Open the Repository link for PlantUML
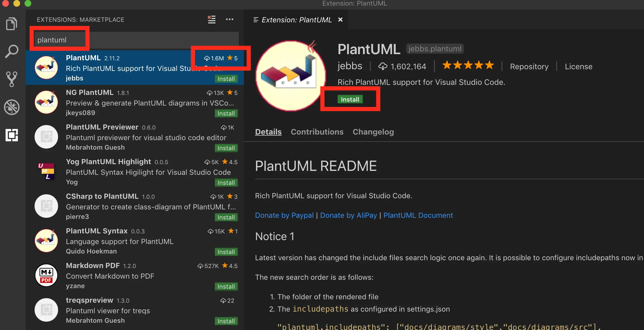The width and height of the screenshot is (644, 330). [x=529, y=66]
